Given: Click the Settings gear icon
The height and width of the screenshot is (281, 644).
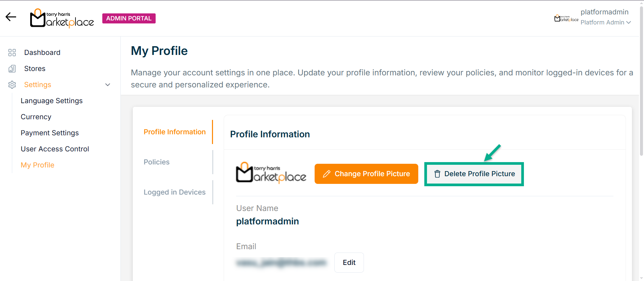Looking at the screenshot, I should (x=12, y=85).
